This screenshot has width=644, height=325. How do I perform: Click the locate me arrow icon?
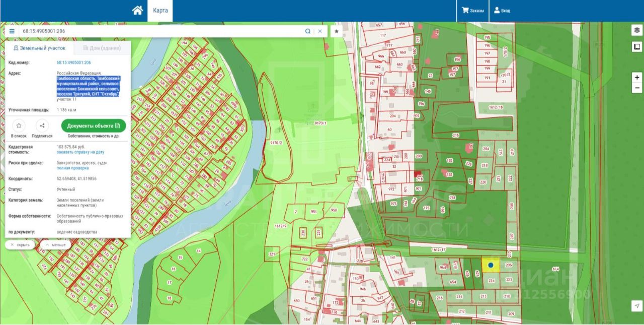637,306
